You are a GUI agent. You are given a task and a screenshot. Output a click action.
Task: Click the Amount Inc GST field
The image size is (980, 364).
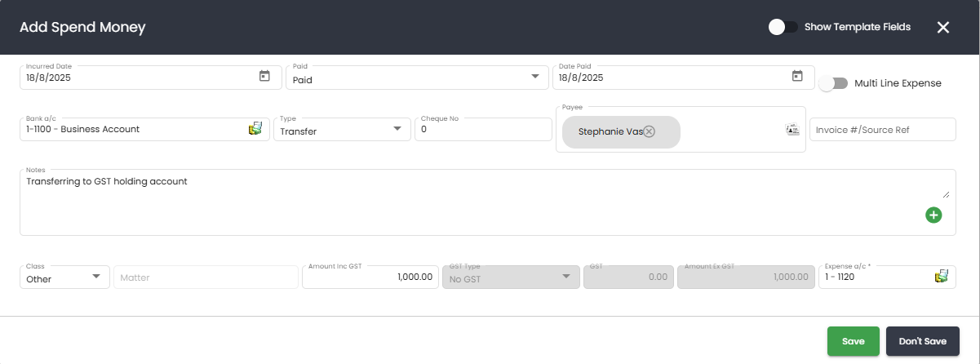[x=370, y=277]
